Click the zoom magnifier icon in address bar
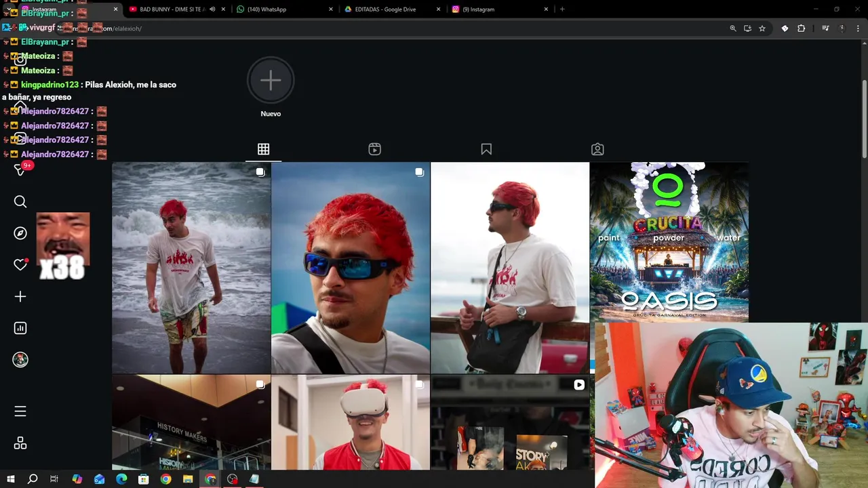The image size is (868, 488). click(x=732, y=28)
